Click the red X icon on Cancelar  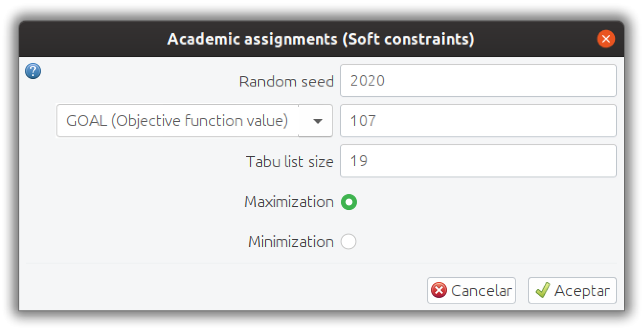(x=439, y=290)
